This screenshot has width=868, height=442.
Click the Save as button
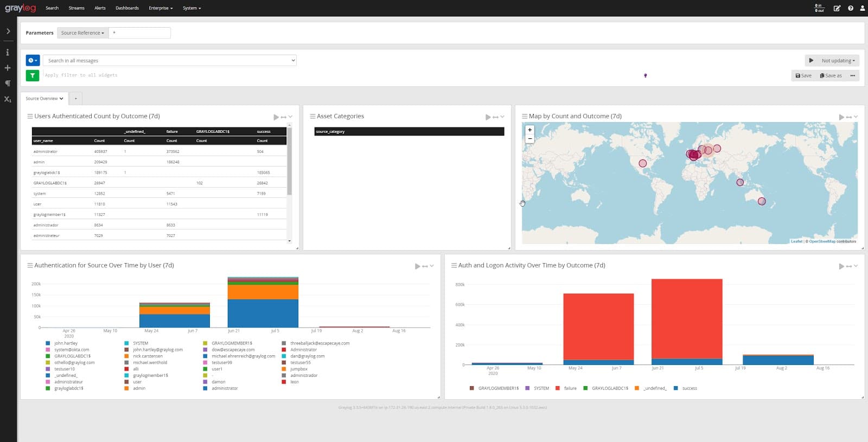pyautogui.click(x=831, y=75)
